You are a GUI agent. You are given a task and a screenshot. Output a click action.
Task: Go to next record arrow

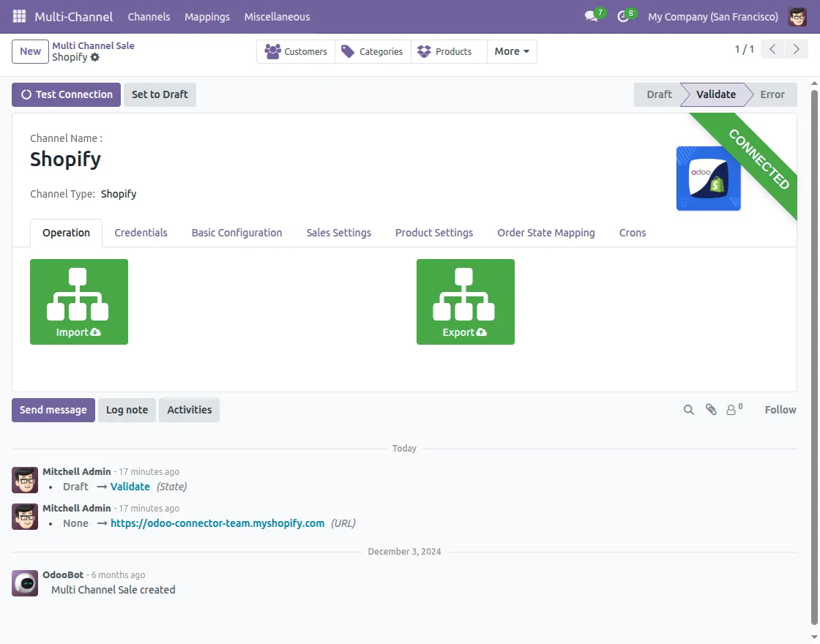click(x=796, y=50)
